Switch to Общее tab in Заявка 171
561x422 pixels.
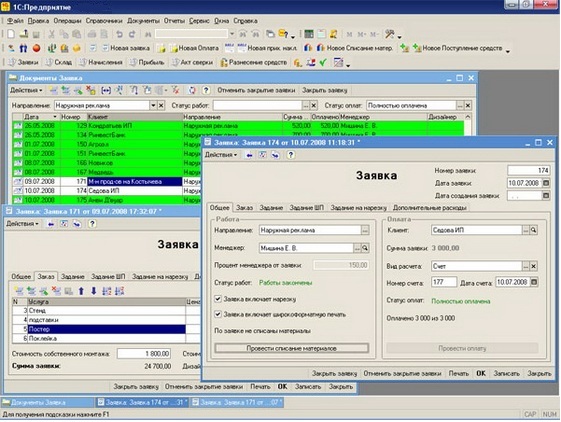(21, 276)
